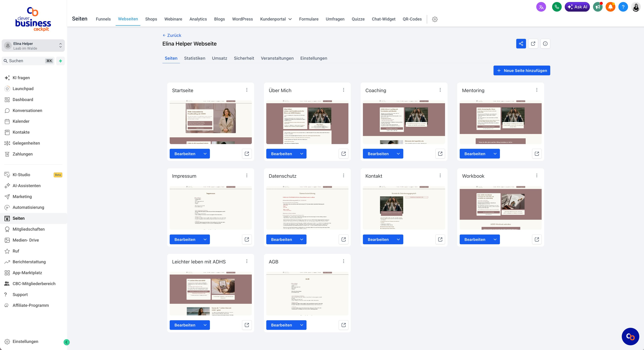This screenshot has height=350, width=644.
Task: Open the AGB Bearbeiten dropdown arrow
Action: (x=301, y=325)
